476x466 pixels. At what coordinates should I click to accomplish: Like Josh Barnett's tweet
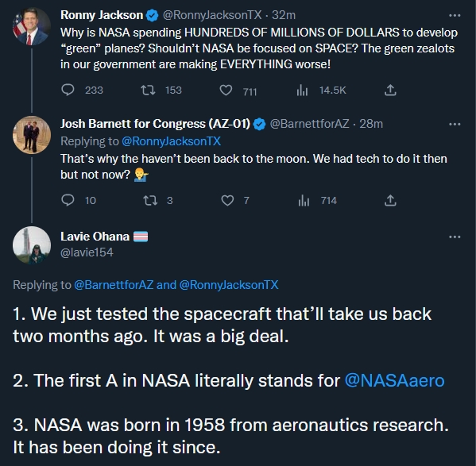[227, 200]
